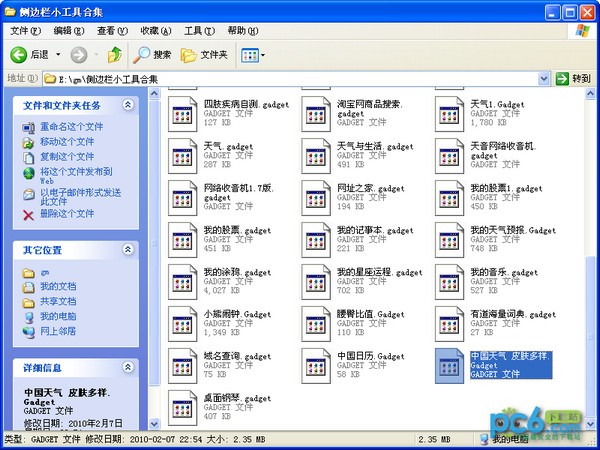Select the 天气与生活.gadget file icon
The image size is (600, 450).
(316, 156)
